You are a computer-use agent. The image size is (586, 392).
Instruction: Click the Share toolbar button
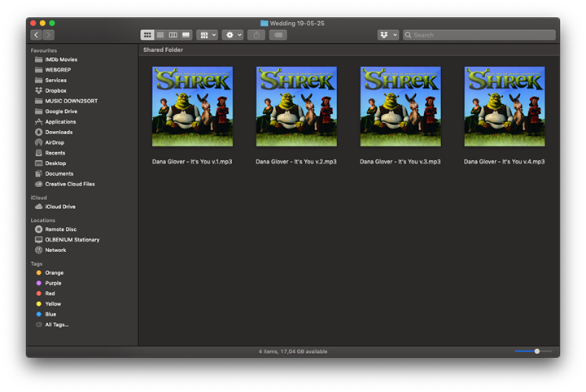click(x=256, y=35)
